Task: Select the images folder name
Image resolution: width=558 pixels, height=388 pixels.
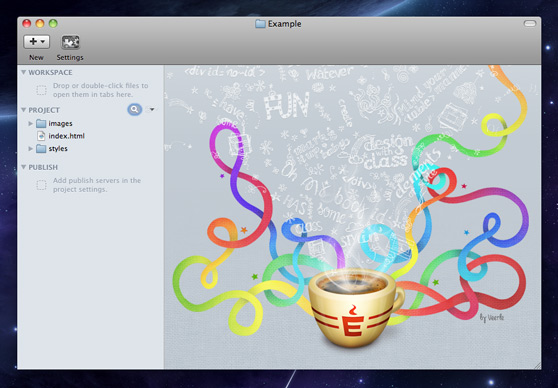Action: (60, 124)
